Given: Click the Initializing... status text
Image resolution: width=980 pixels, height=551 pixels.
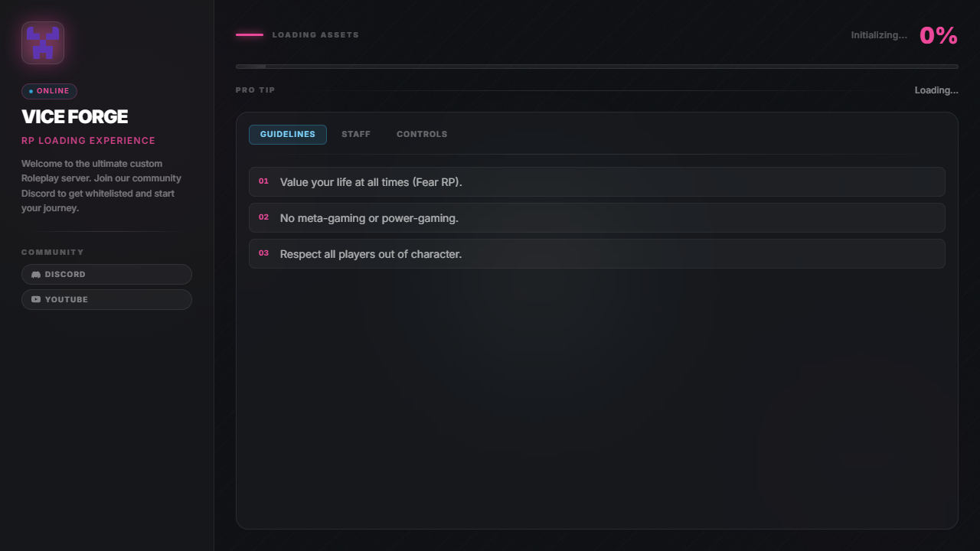Looking at the screenshot, I should click(x=879, y=35).
